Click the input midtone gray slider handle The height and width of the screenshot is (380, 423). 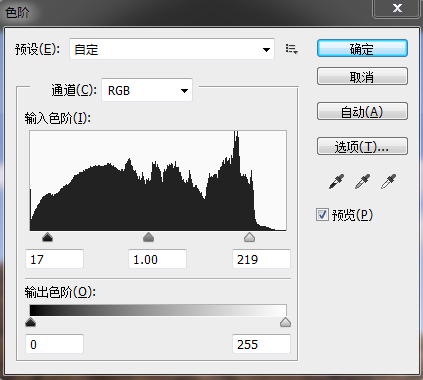tap(148, 237)
